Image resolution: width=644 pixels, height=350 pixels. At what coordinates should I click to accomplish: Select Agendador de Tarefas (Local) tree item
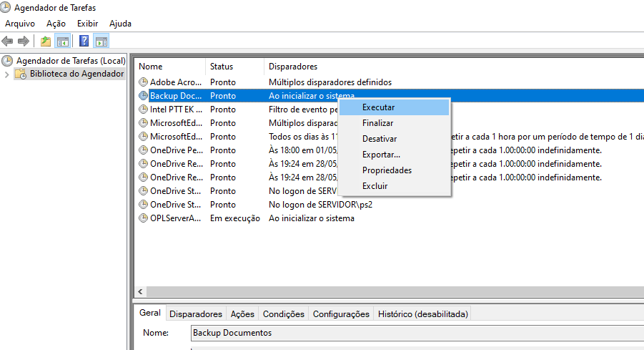coord(71,61)
